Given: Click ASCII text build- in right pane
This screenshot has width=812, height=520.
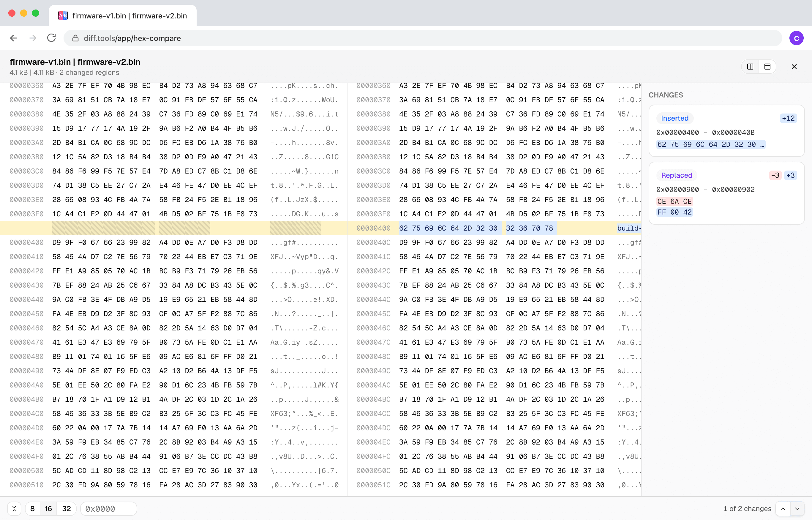Looking at the screenshot, I should (x=629, y=228).
